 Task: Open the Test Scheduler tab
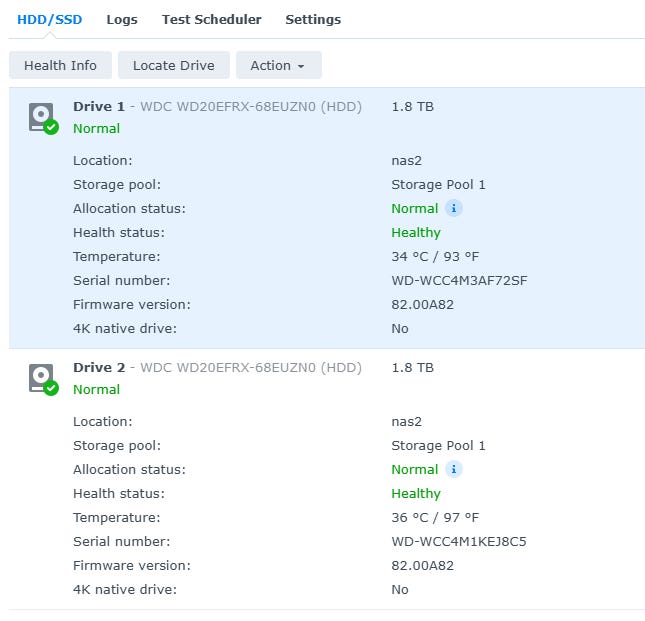point(211,19)
